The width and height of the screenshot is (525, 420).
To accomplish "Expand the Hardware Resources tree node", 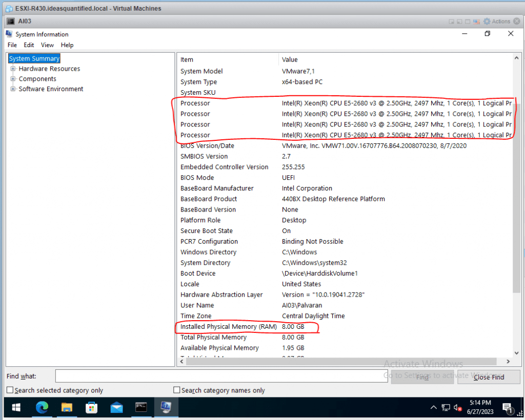I will (x=13, y=69).
